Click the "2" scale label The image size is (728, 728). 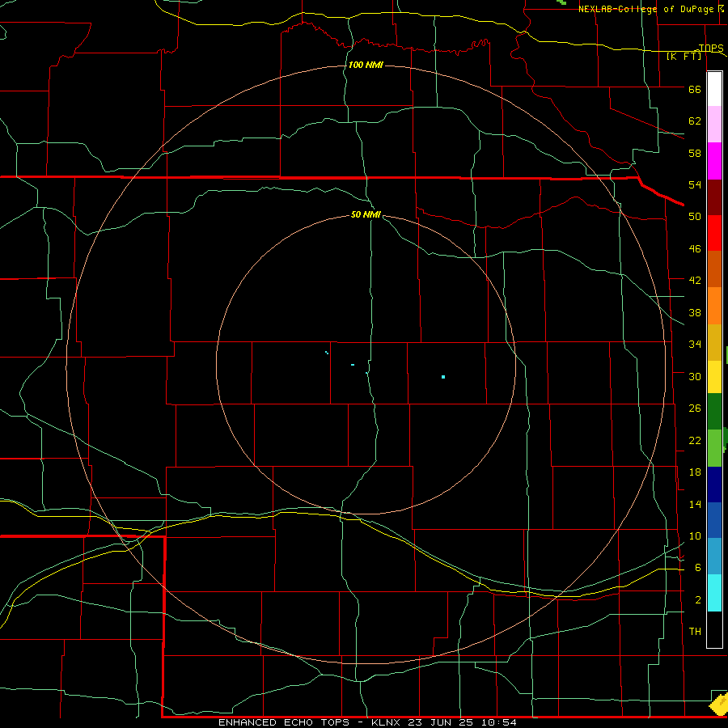coord(698,600)
